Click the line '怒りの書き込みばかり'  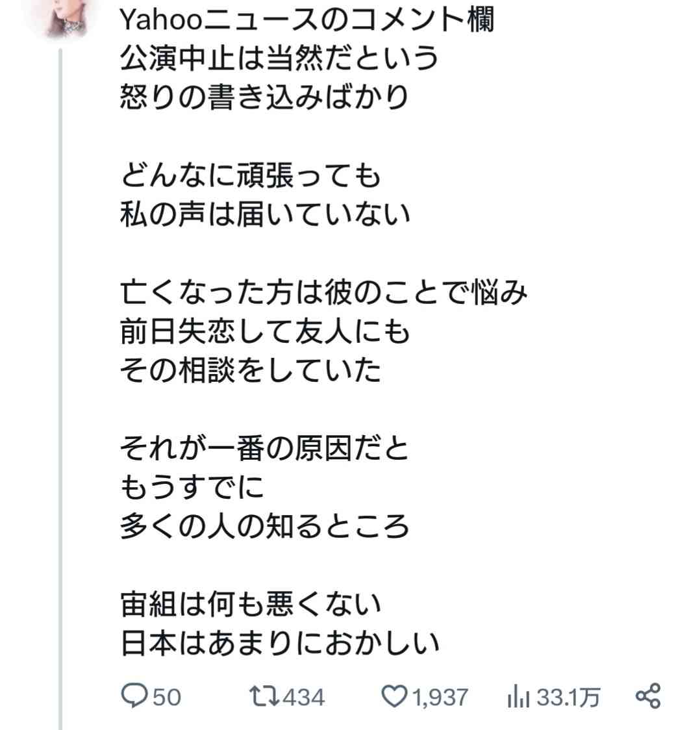264,97
